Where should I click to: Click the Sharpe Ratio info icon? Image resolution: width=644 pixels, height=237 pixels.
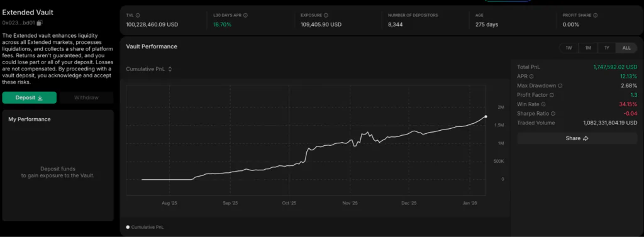(x=553, y=114)
